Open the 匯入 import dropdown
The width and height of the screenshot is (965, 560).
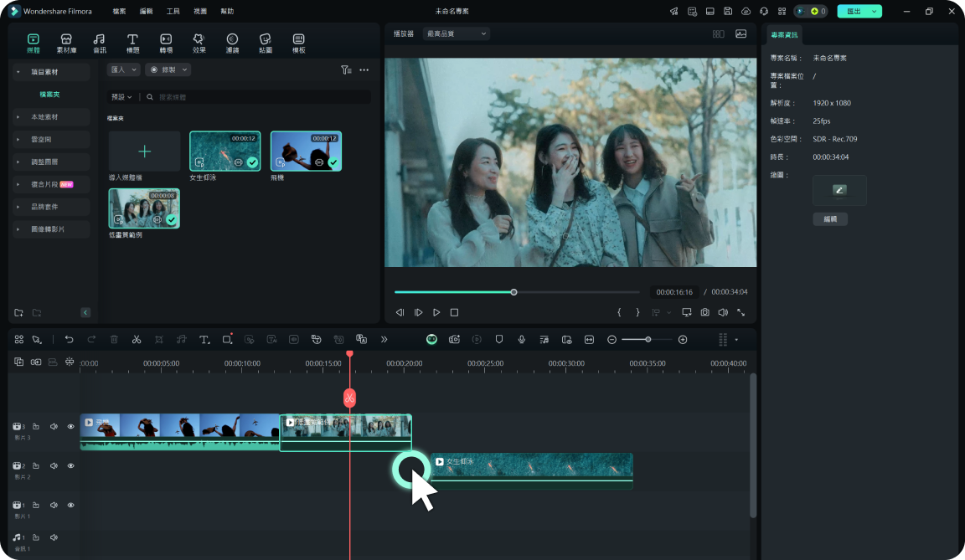123,70
